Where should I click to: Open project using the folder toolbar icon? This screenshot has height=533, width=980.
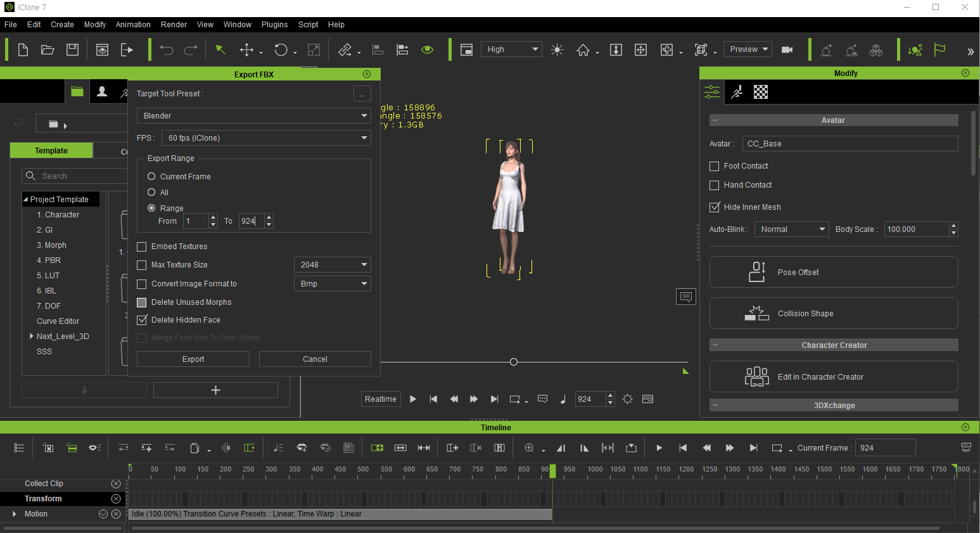pyautogui.click(x=48, y=49)
